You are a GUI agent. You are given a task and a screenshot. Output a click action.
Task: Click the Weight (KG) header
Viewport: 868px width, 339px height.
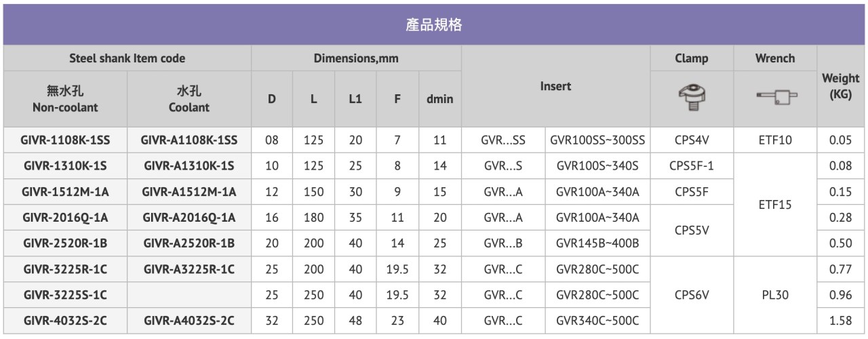pyautogui.click(x=840, y=85)
